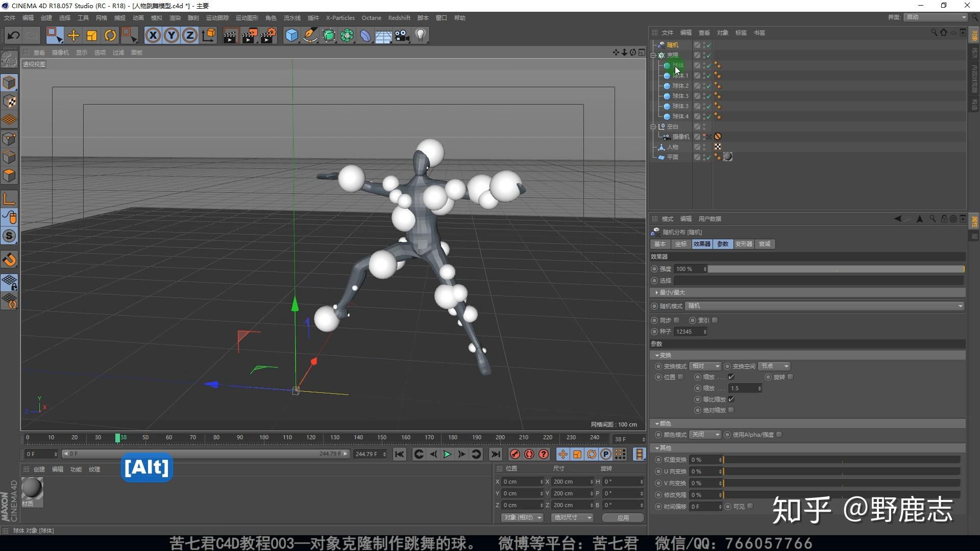This screenshot has width=980, height=551.
Task: Adjust the U 向变换 slider
Action: tap(842, 471)
